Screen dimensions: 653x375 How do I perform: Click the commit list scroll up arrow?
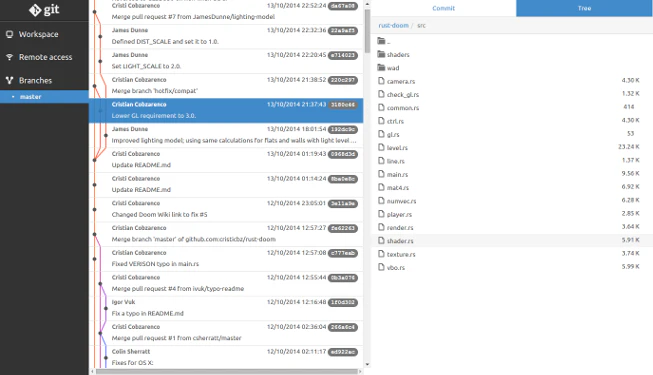pyautogui.click(x=367, y=4)
